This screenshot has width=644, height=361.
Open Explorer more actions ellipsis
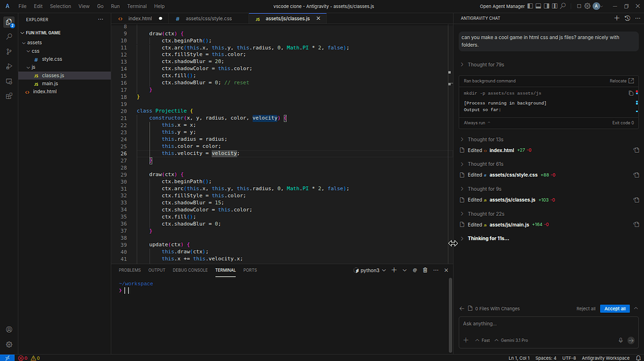coord(100,19)
